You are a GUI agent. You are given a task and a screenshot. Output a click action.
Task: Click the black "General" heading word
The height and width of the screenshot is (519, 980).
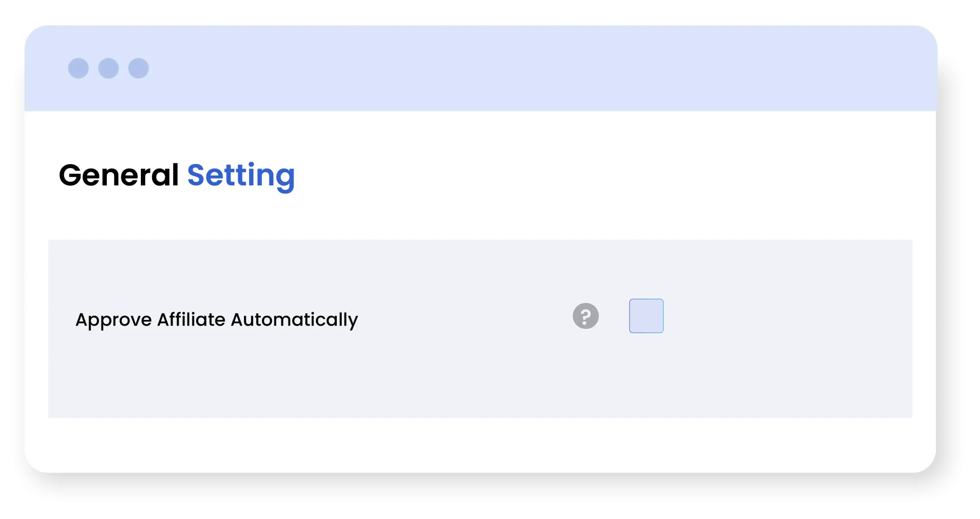pos(119,175)
